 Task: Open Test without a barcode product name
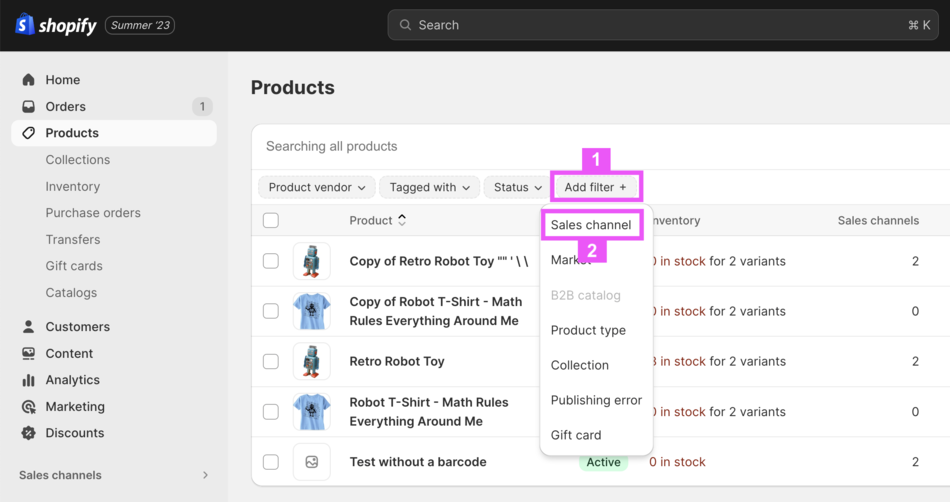coord(418,462)
